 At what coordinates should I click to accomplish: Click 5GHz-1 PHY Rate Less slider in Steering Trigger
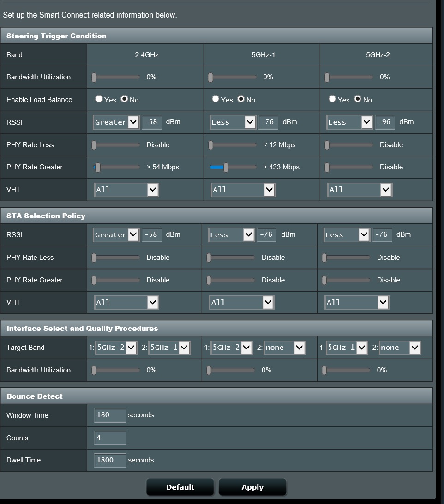coord(211,145)
